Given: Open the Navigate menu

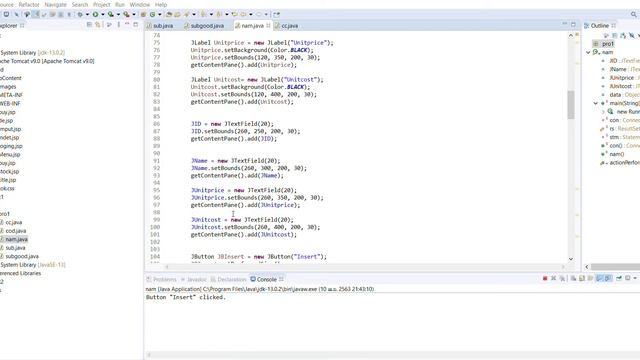Looking at the screenshot, I should 56,4.
